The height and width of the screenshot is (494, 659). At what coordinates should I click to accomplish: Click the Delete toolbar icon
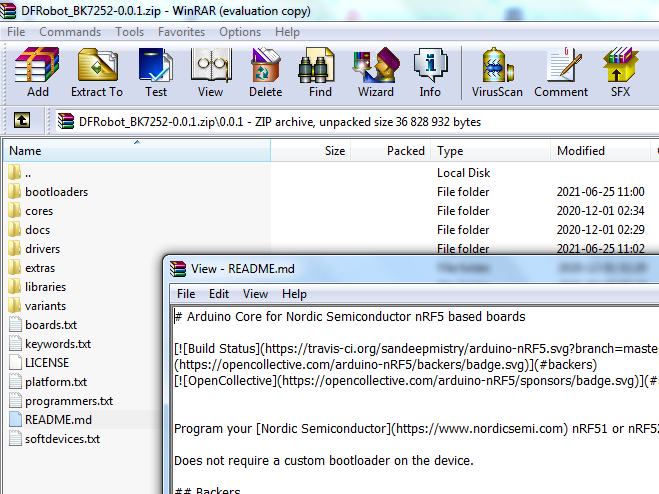click(266, 72)
